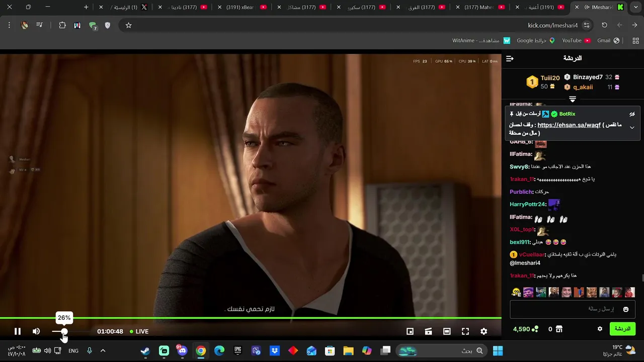
Task: Enable picture-in-picture mini player
Action: click(410, 331)
